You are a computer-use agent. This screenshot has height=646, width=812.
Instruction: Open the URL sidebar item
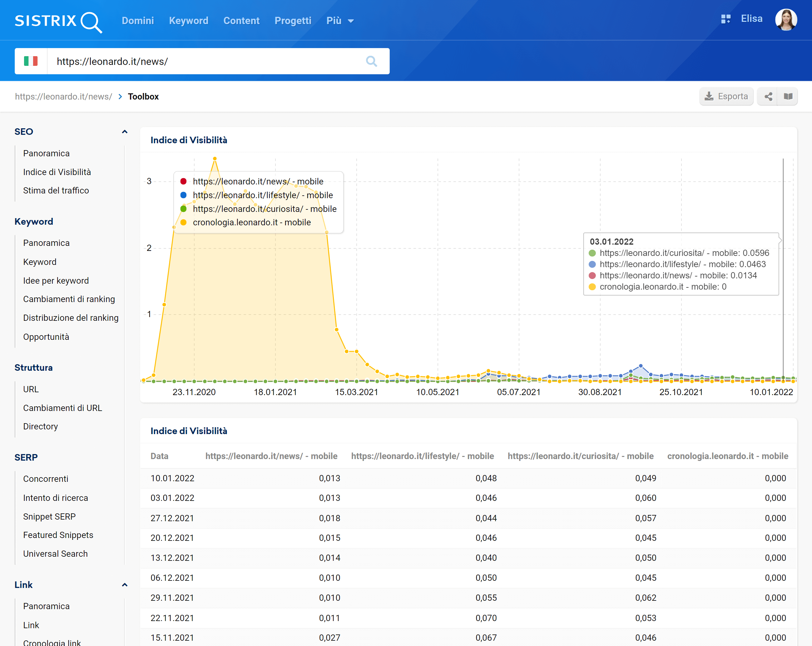31,389
